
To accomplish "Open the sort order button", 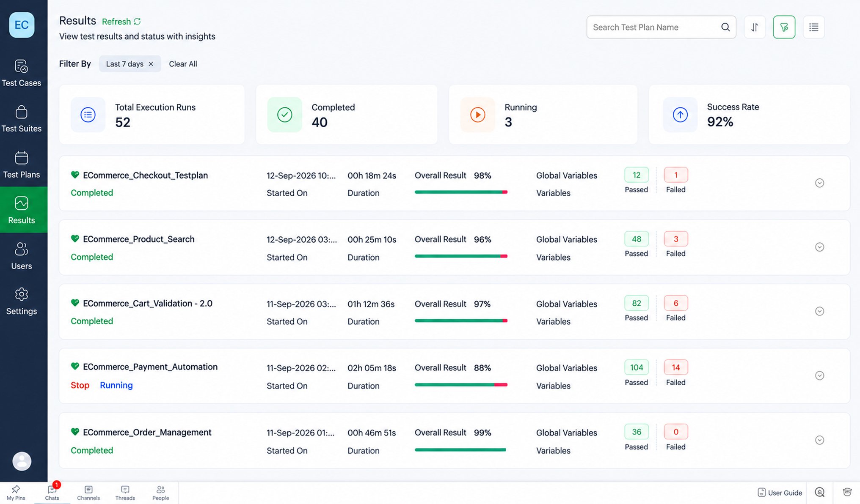I will click(x=755, y=27).
